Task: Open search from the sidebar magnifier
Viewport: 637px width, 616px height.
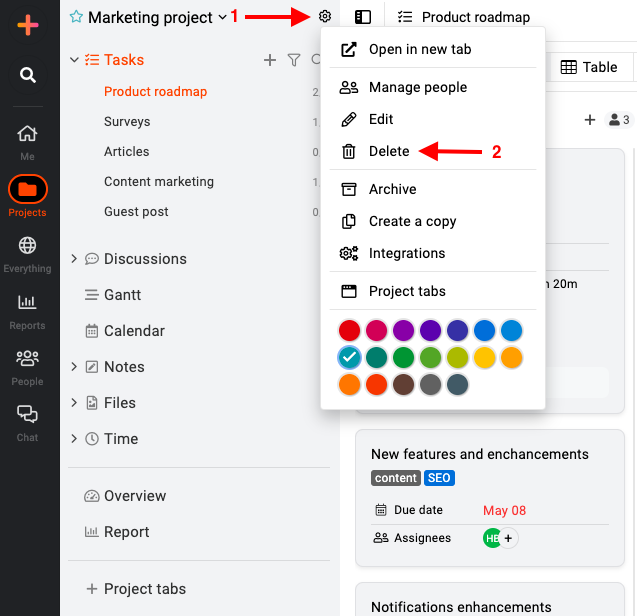Action: pyautogui.click(x=28, y=75)
